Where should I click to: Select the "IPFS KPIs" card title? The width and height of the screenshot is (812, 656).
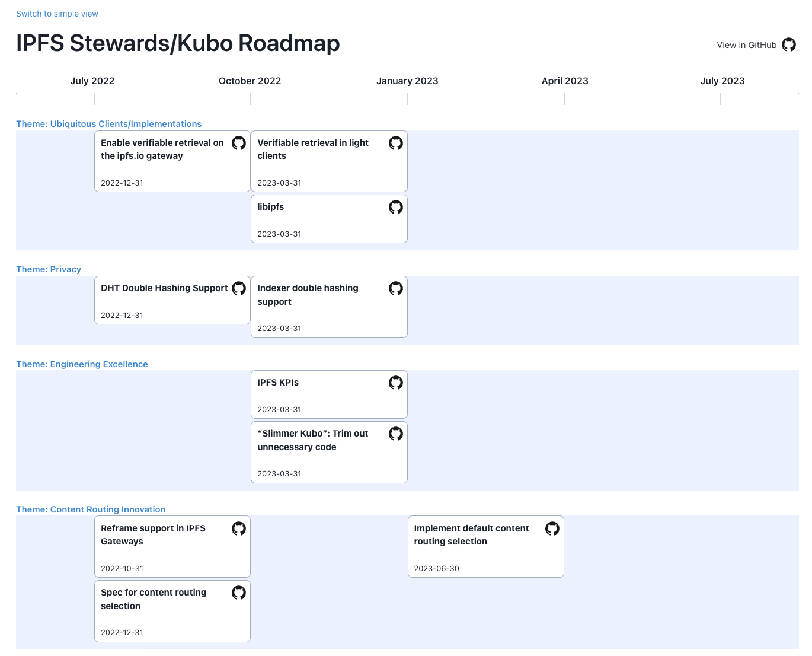(x=278, y=383)
